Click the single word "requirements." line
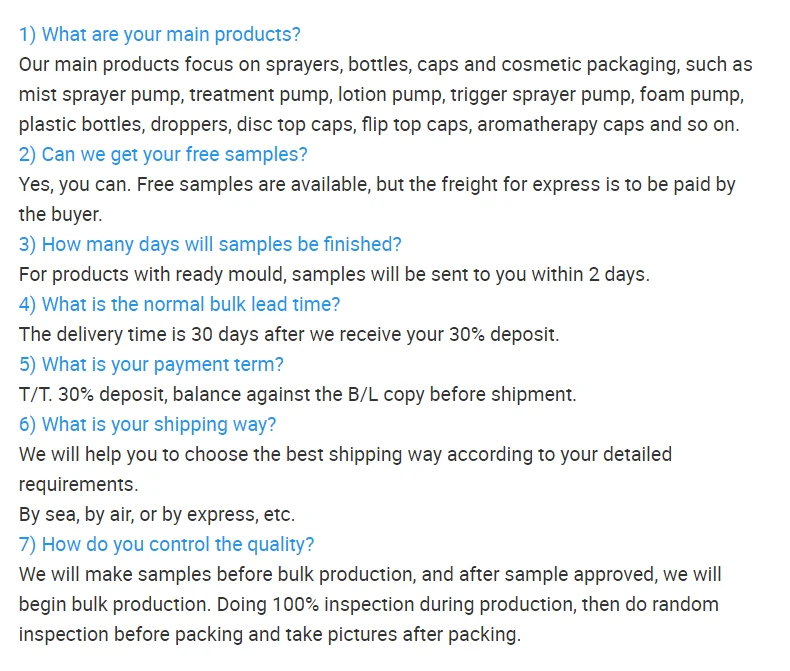790x671 pixels. tap(78, 485)
